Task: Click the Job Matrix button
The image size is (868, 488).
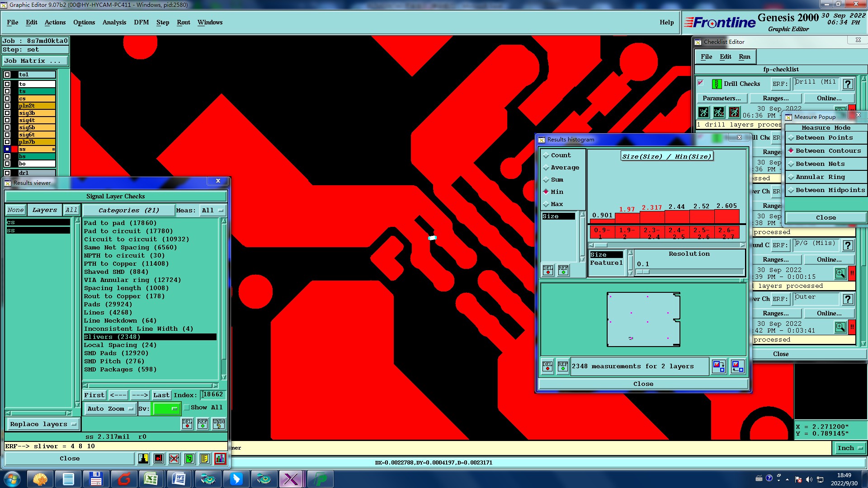Action: coord(35,61)
